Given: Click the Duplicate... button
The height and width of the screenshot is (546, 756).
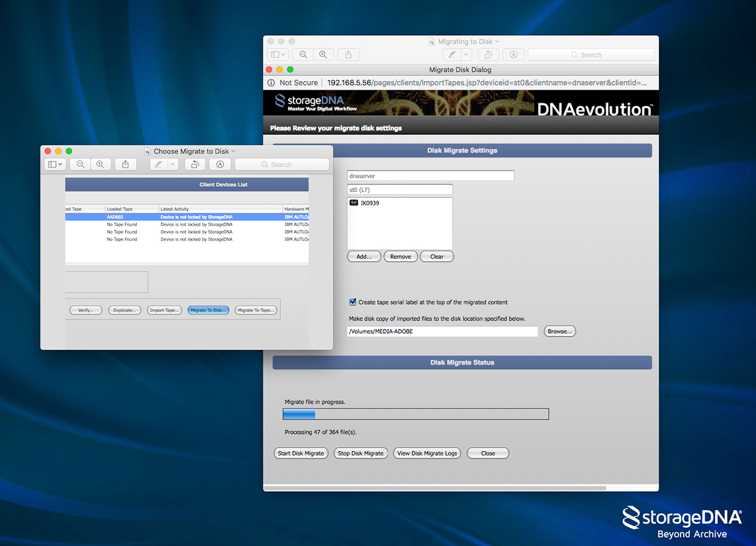Looking at the screenshot, I should tap(125, 310).
